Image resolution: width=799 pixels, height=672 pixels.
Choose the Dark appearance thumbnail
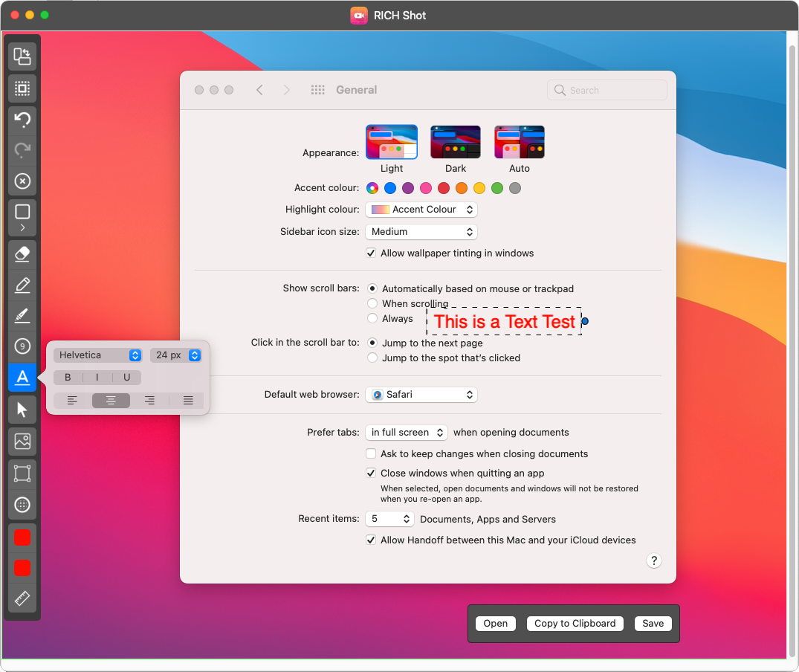coord(456,142)
